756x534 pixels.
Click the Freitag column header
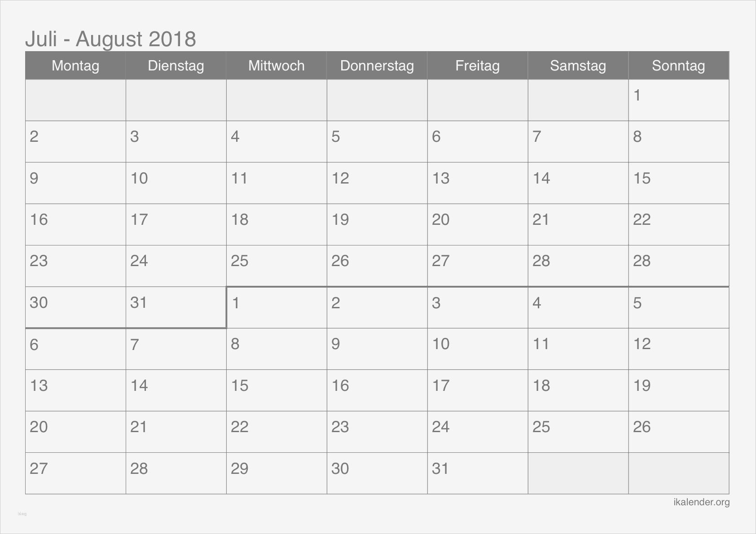click(478, 66)
